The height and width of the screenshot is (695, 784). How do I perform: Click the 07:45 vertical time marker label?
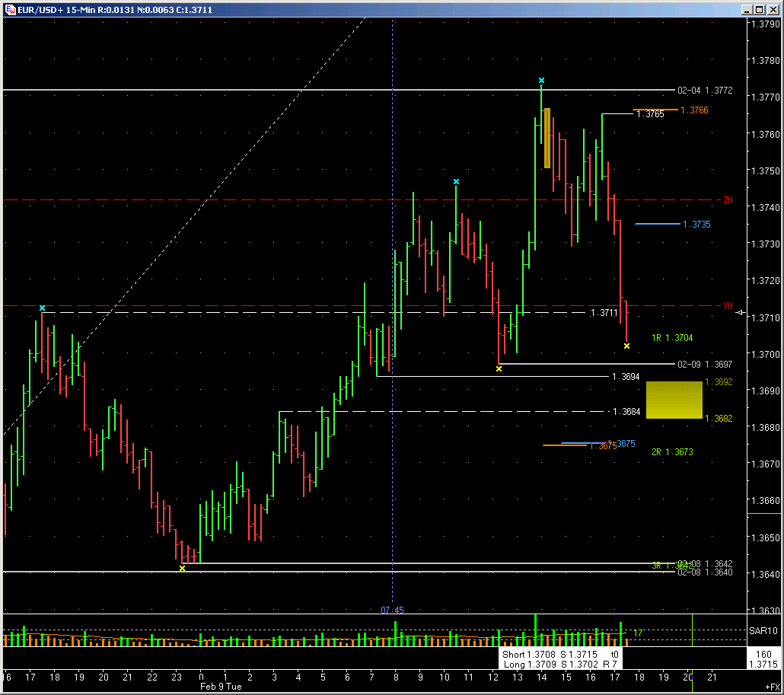[x=392, y=610]
